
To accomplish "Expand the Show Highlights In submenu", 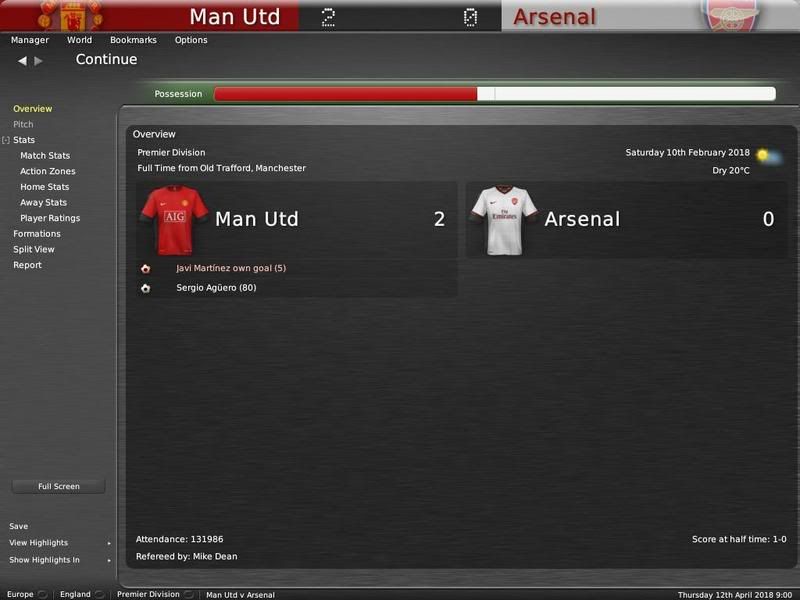I will [x=109, y=560].
